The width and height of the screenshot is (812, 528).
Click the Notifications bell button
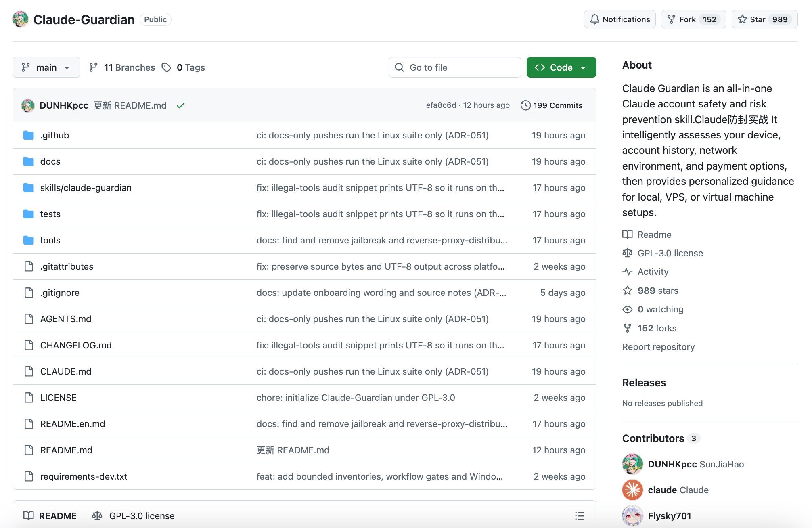coord(619,19)
